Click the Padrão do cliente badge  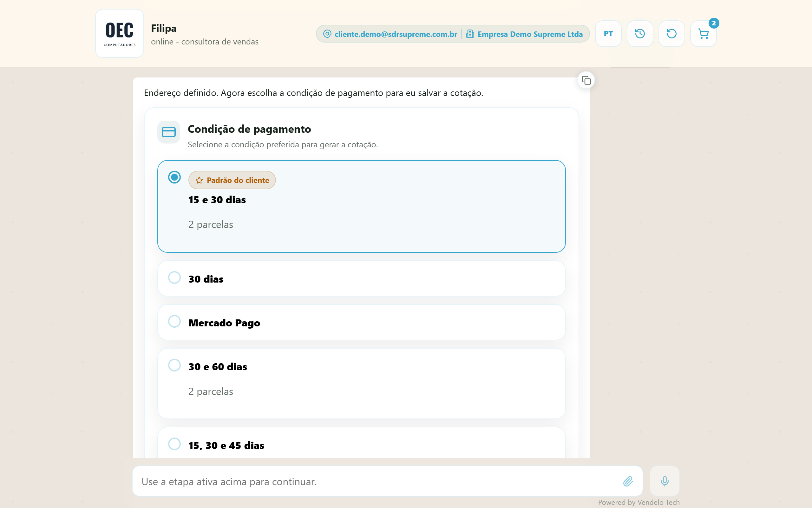(232, 180)
